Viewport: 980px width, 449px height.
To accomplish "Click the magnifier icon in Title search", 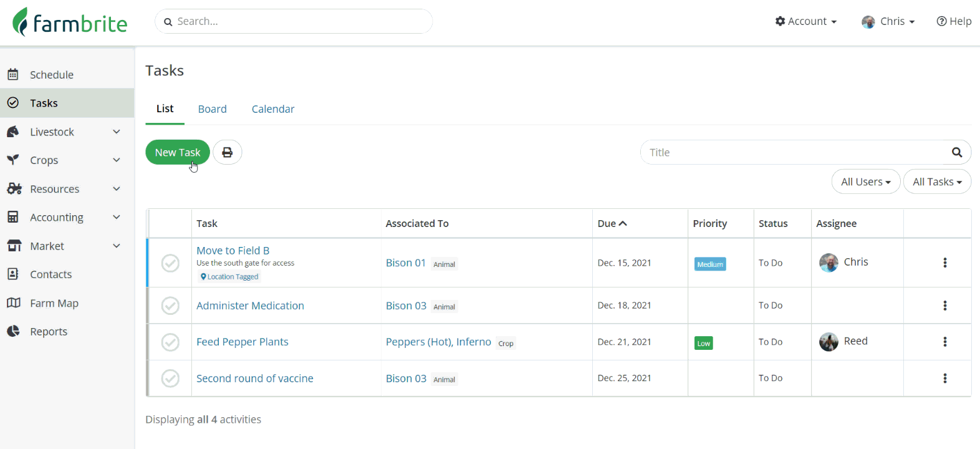I will pyautogui.click(x=957, y=152).
